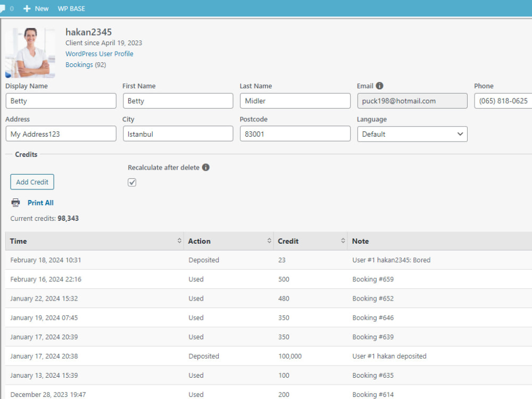Click 'Booking #659' note cell
The image size is (532, 399).
[x=373, y=279]
